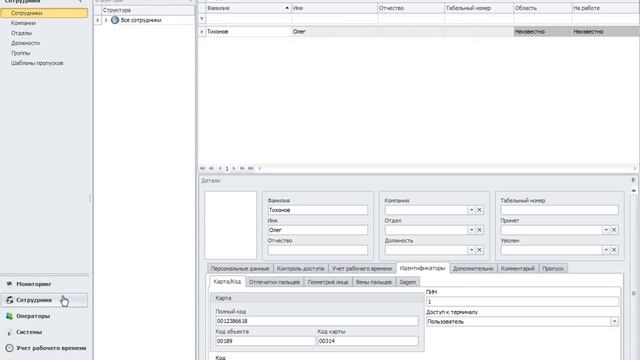Open Сотрудники module in bottom navigation
Viewport: 640px width, 360px height.
click(44, 300)
